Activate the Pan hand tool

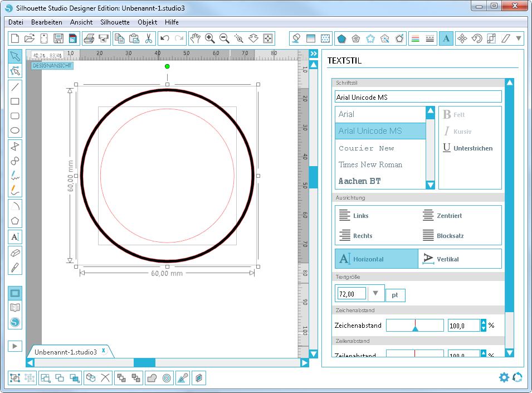tap(195, 38)
